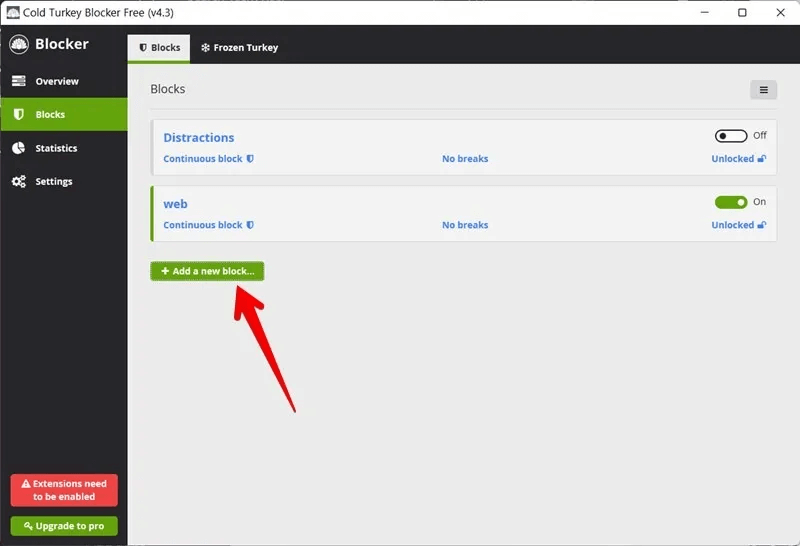Turn off the web block switch
Viewport: 800px width, 546px height.
click(x=731, y=203)
